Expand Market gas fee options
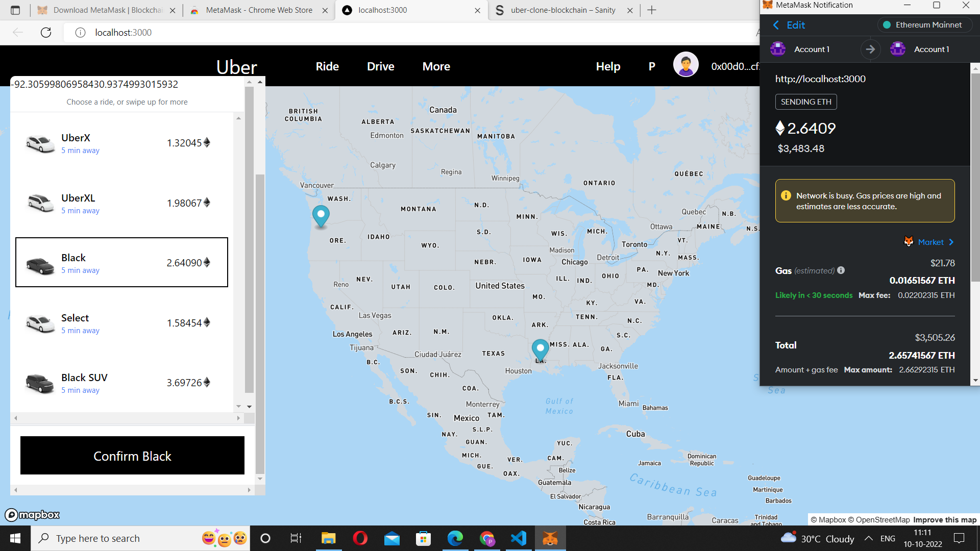The width and height of the screenshot is (980, 551). click(x=930, y=242)
